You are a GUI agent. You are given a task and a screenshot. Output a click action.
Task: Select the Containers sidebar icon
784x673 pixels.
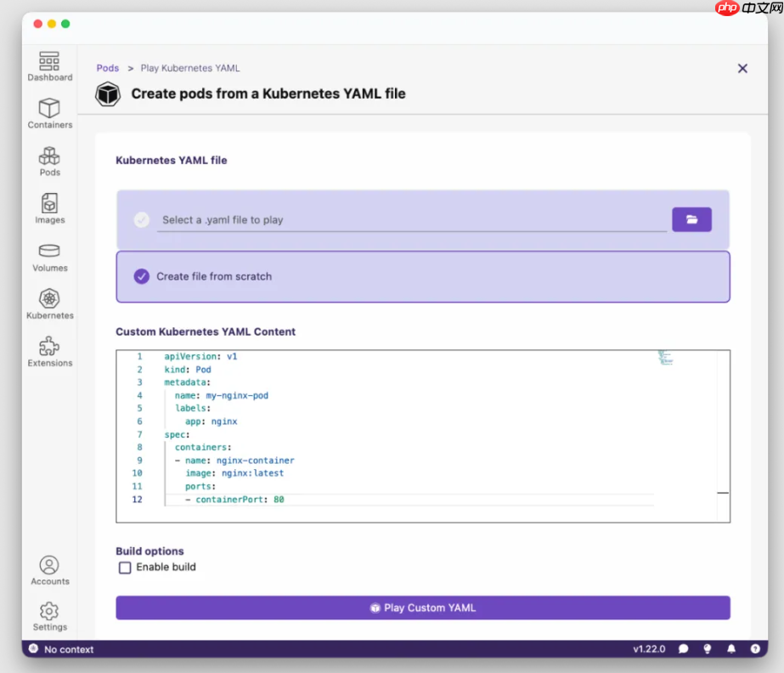coord(49,113)
